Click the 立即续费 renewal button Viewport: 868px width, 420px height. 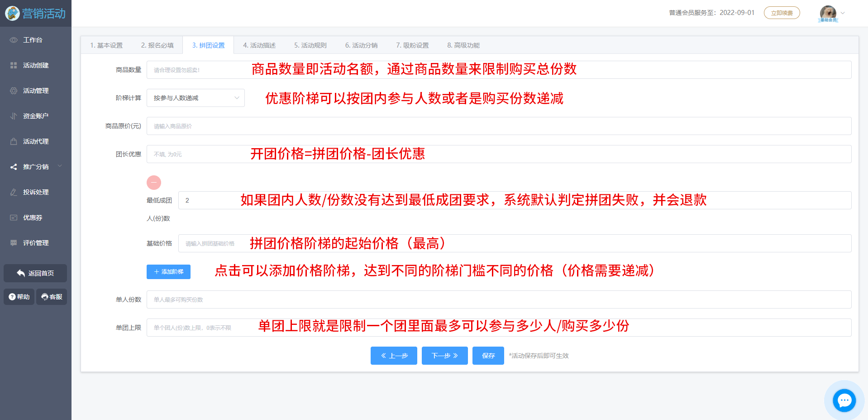(x=782, y=13)
